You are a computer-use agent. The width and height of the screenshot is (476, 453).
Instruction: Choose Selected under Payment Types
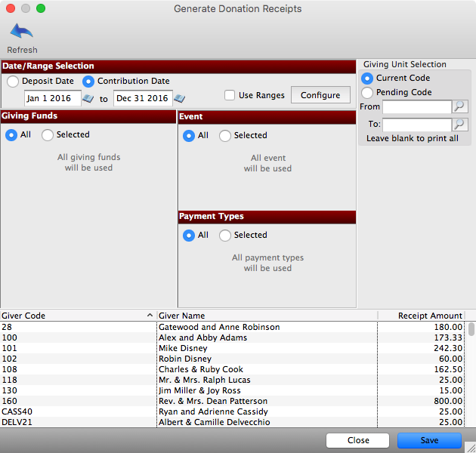click(x=225, y=236)
